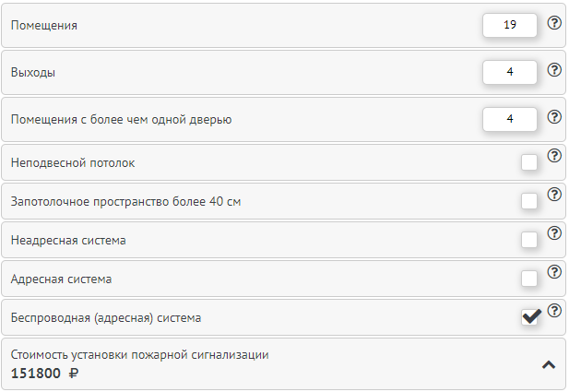Viewport: 569px width, 392px height.
Task: Show help for Помещения с более чем одной дверью
Action: click(x=554, y=117)
